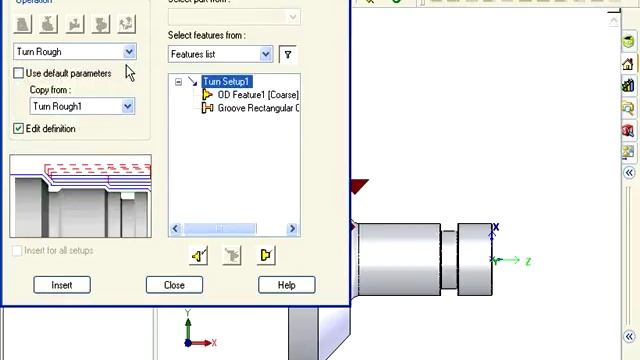
Task: Click the feature tree scroll-right arrow
Action: [x=292, y=229]
